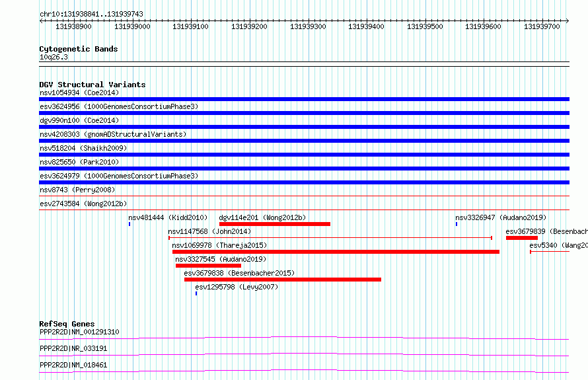588x380 pixels.
Task: Click esv3624979 (1000GenomesConsortiumPhase3) label
Action: 119,176
